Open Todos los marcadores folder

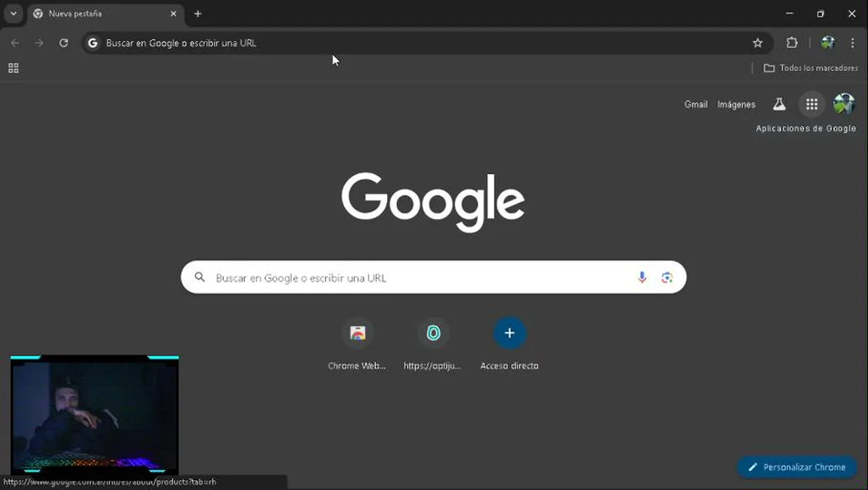[810, 68]
